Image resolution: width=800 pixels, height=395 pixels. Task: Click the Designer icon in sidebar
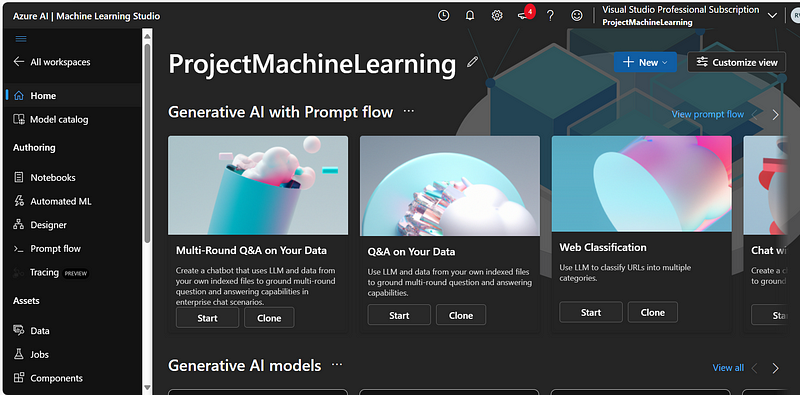coord(19,225)
